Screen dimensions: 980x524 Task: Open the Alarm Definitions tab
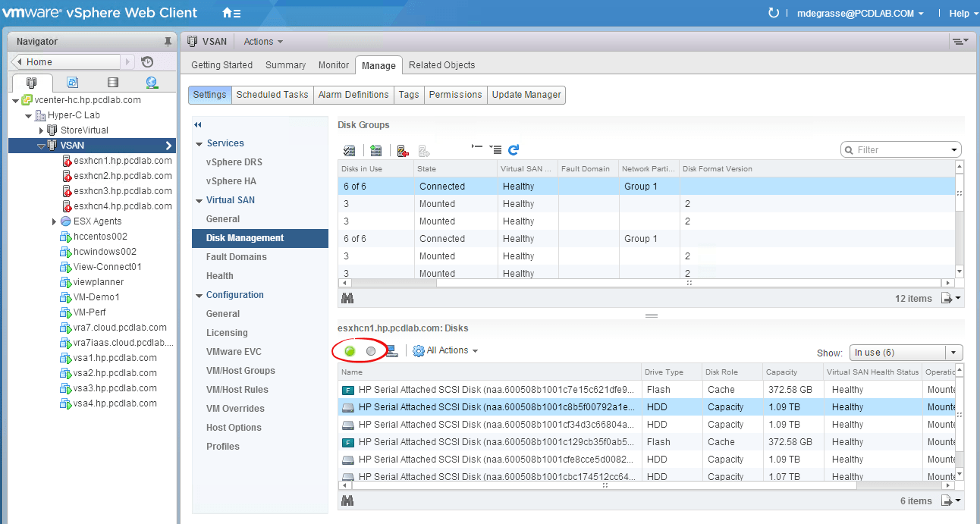[353, 95]
